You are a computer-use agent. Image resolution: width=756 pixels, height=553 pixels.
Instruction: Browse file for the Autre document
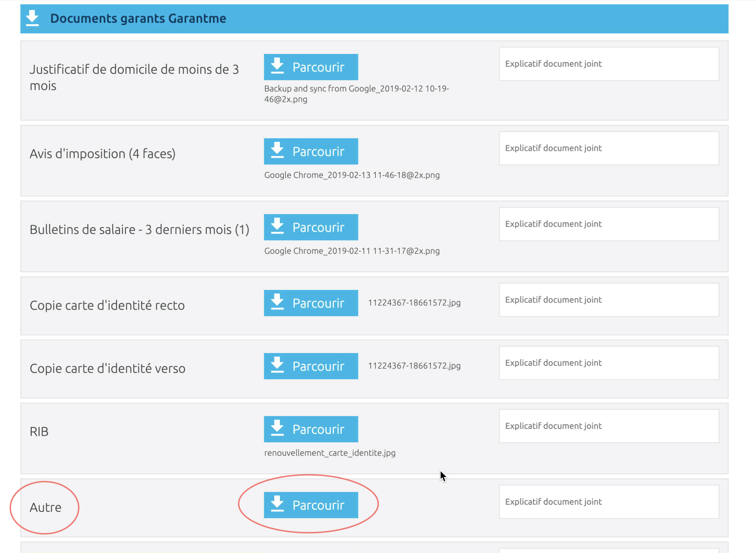tap(311, 505)
